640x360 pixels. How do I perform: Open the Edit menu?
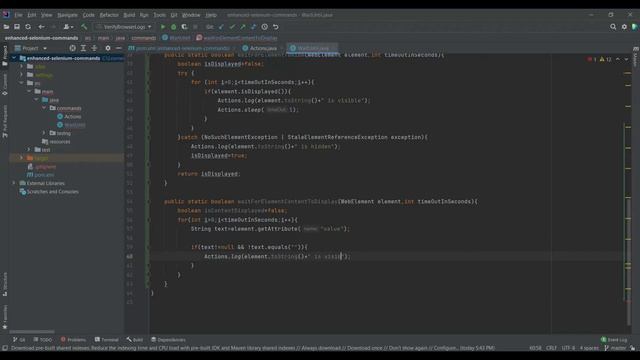(x=32, y=15)
